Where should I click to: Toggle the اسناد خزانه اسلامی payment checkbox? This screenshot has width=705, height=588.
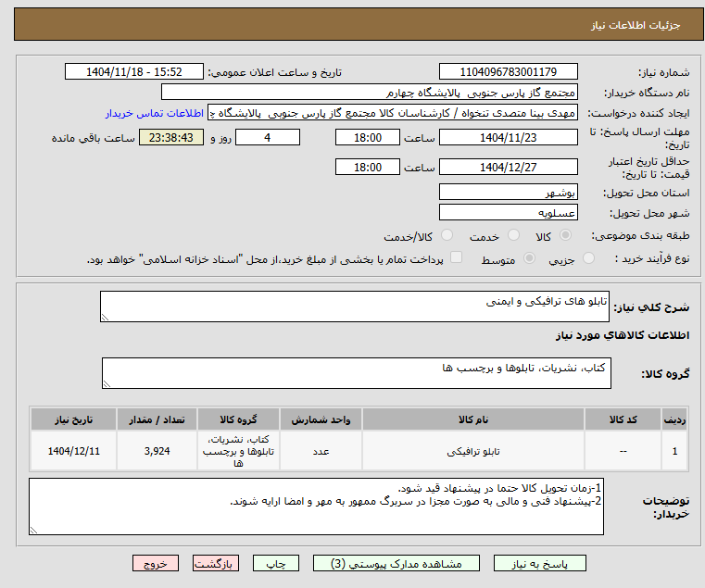pyautogui.click(x=457, y=257)
